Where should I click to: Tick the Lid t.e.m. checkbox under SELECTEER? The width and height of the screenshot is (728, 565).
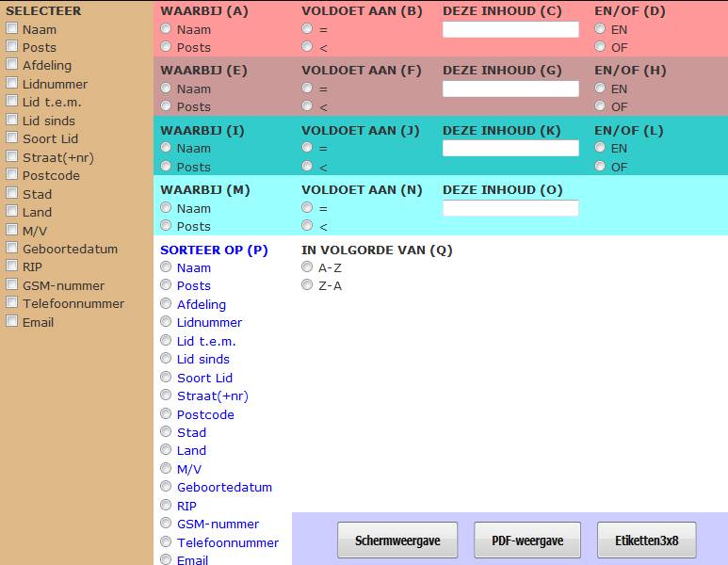(12, 101)
